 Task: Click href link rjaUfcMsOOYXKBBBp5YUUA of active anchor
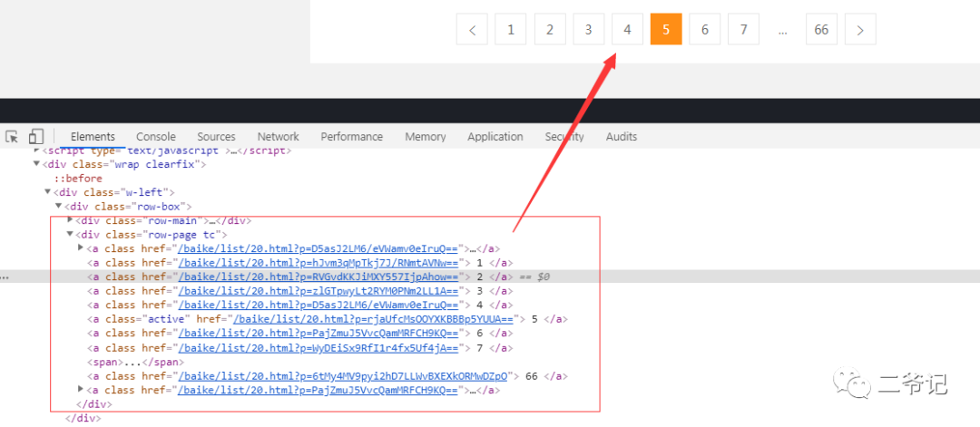[x=373, y=319]
